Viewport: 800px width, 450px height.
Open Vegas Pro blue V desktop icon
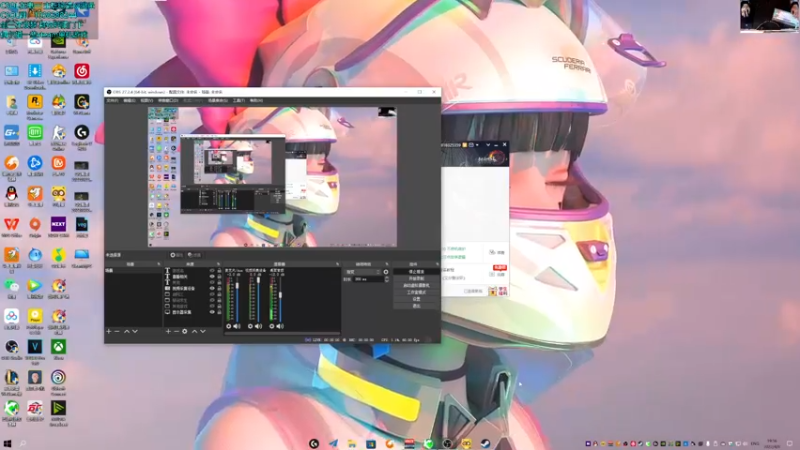click(x=35, y=347)
